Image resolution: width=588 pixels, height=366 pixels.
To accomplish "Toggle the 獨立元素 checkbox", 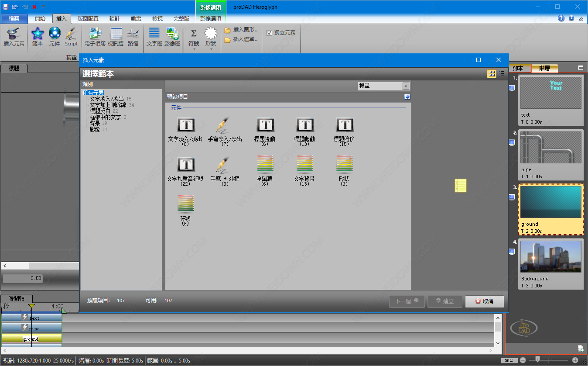I will click(x=269, y=33).
